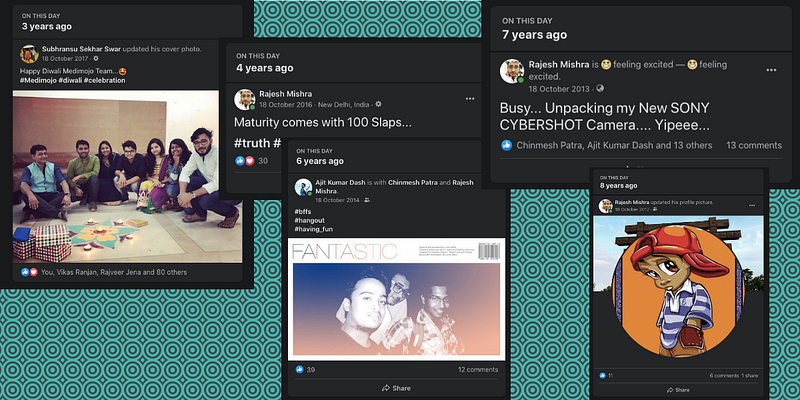The width and height of the screenshot is (800, 400).
Task: View like and love reactions with count 30
Action: tap(251, 161)
